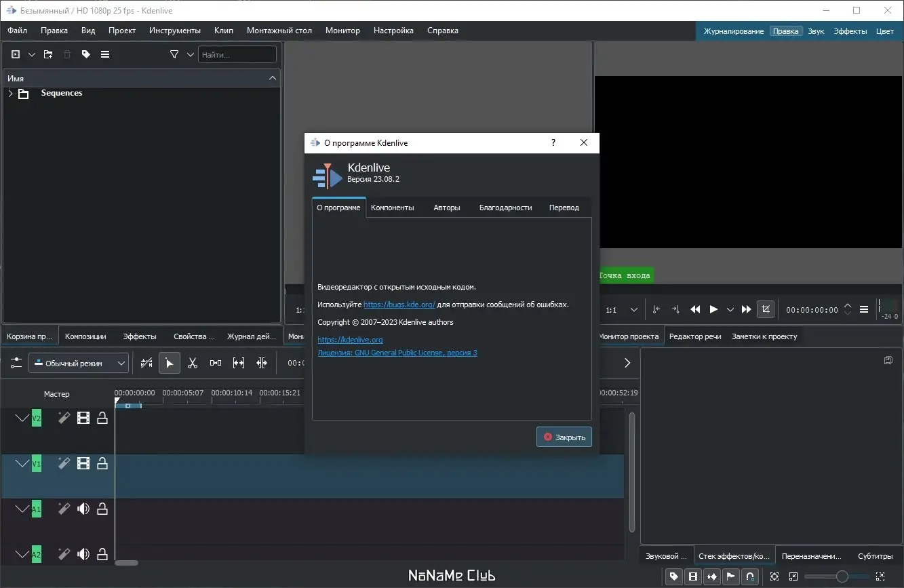Select the razor (scissors) cut tool
904x588 pixels.
tap(193, 364)
